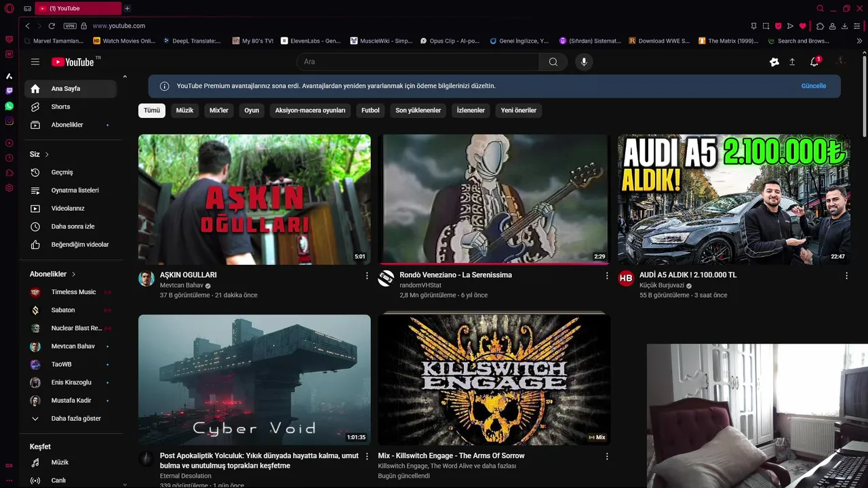Start voice search with microphone icon

click(x=584, y=62)
